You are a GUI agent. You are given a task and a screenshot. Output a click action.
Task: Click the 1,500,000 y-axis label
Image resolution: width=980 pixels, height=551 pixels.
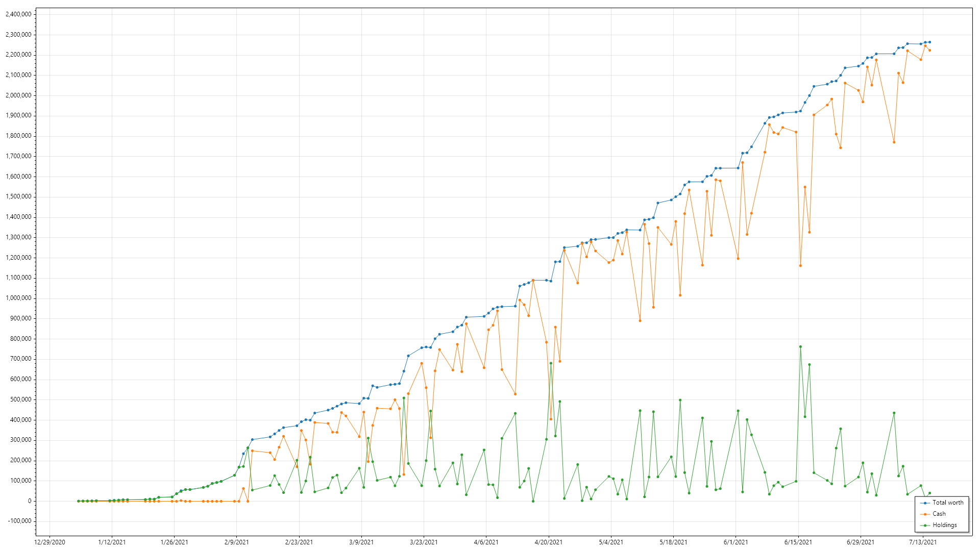coord(18,197)
